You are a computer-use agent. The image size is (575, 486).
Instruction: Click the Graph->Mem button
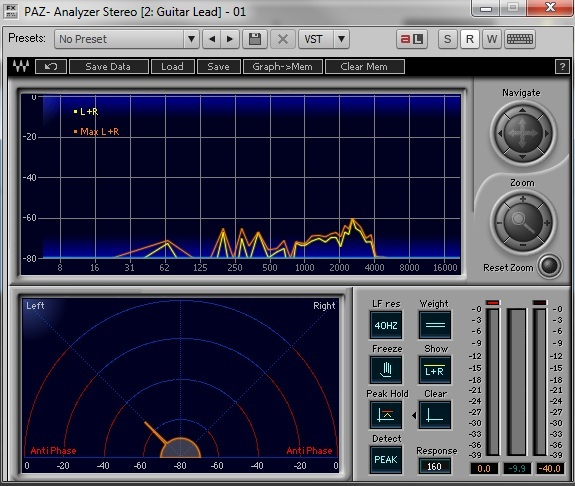283,67
